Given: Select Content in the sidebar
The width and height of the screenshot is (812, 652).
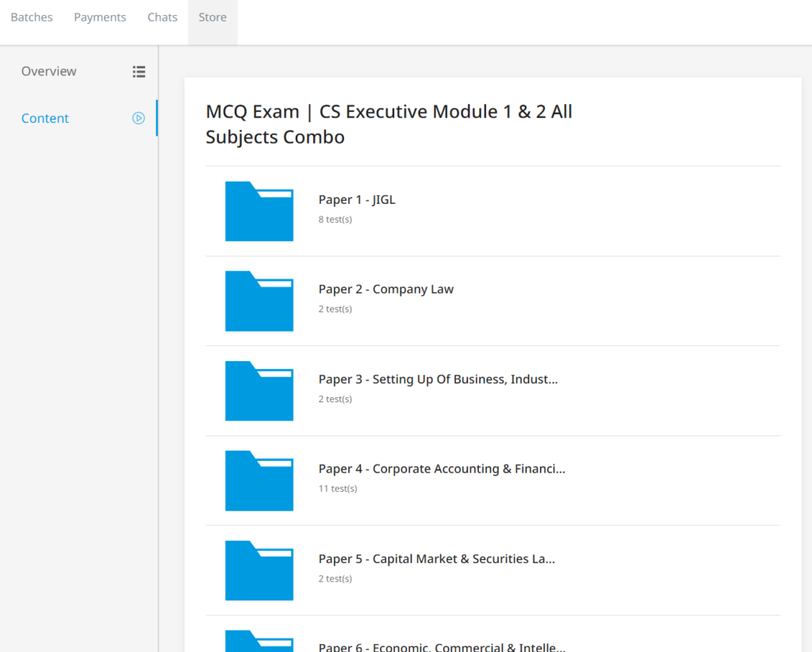Looking at the screenshot, I should click(44, 117).
